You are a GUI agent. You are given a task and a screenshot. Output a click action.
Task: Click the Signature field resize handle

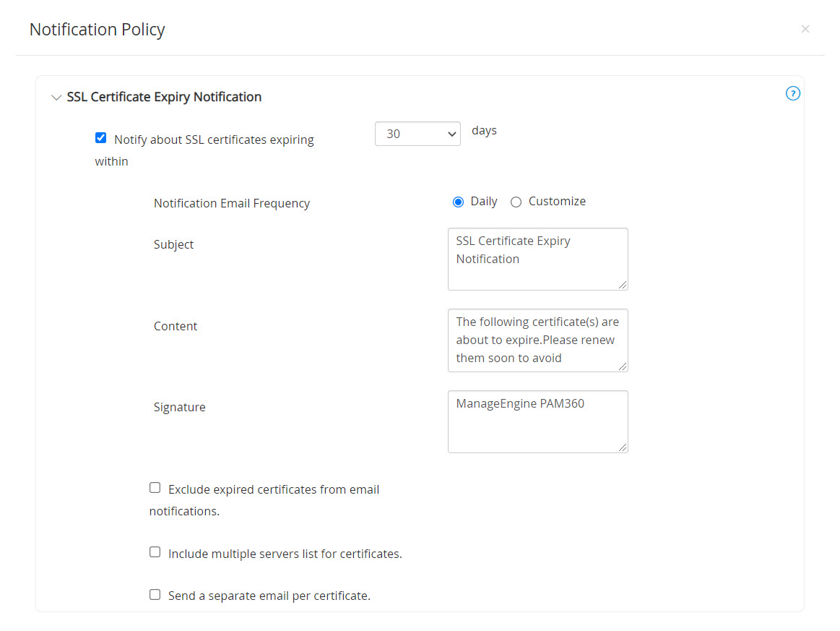pyautogui.click(x=623, y=447)
